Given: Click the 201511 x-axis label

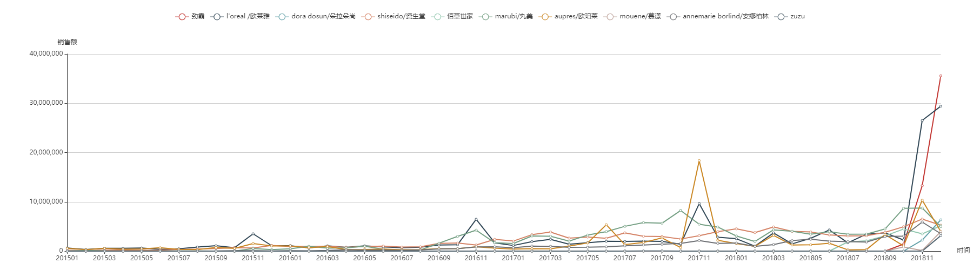Looking at the screenshot, I should pyautogui.click(x=253, y=258).
